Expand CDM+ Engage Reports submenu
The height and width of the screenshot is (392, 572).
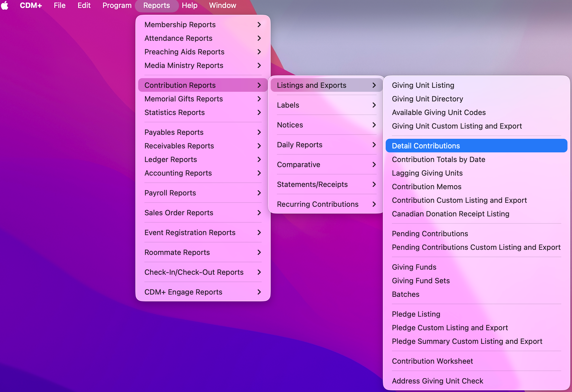coord(203,292)
